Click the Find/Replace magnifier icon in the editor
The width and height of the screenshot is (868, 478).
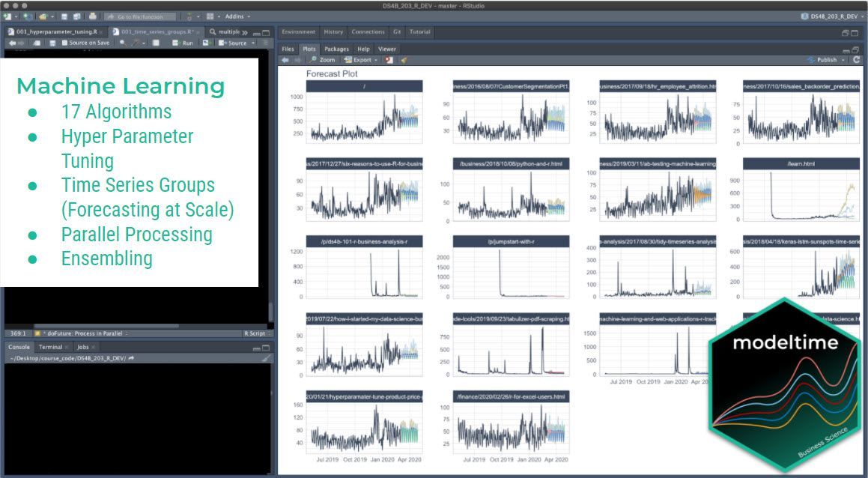pos(122,43)
